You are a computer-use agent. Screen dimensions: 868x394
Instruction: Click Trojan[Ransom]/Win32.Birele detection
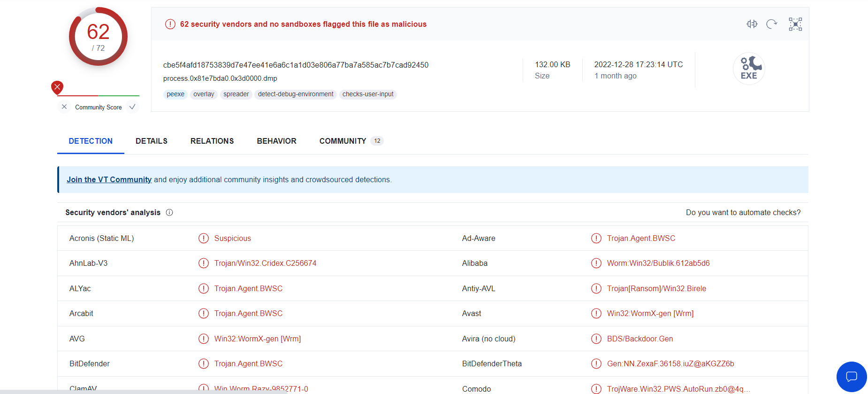click(656, 288)
